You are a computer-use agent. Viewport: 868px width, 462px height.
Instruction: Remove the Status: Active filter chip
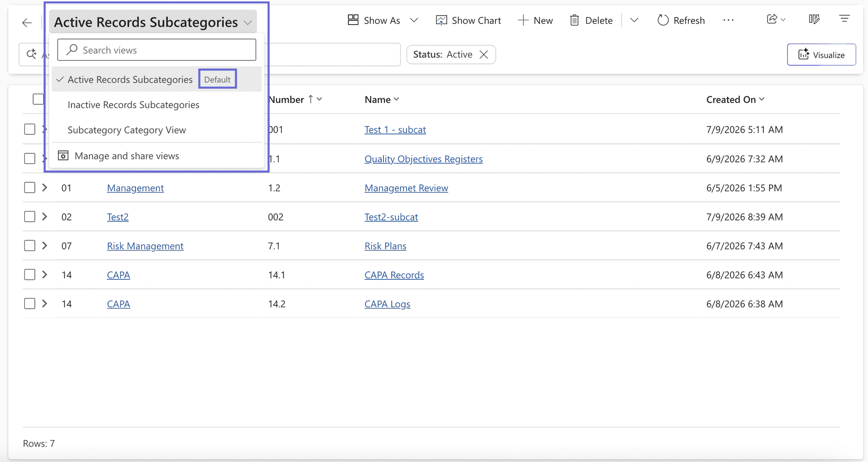(x=484, y=55)
